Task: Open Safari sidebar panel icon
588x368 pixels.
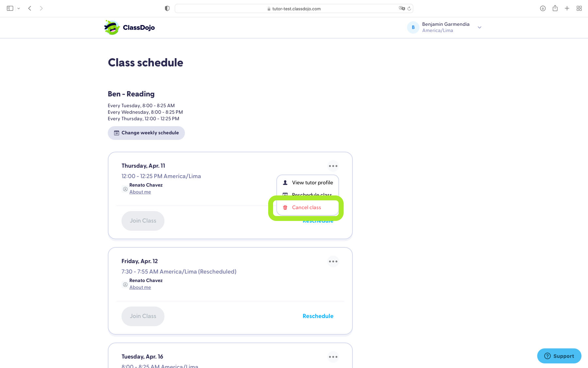Action: pyautogui.click(x=10, y=8)
